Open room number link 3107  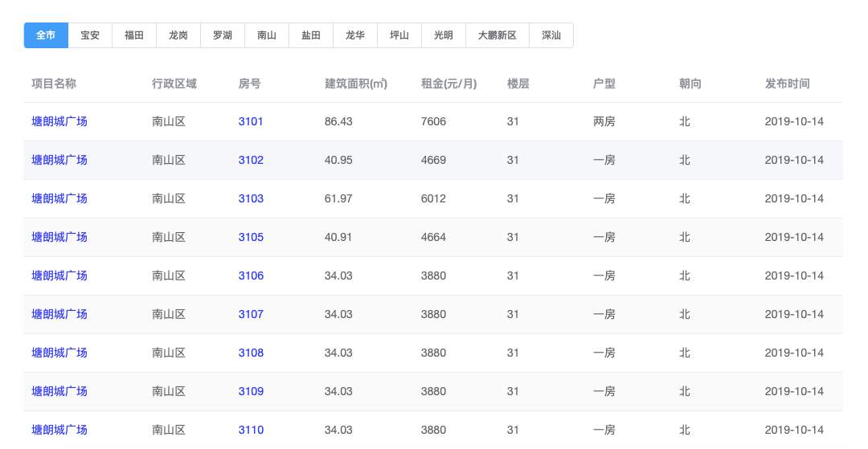tap(251, 315)
